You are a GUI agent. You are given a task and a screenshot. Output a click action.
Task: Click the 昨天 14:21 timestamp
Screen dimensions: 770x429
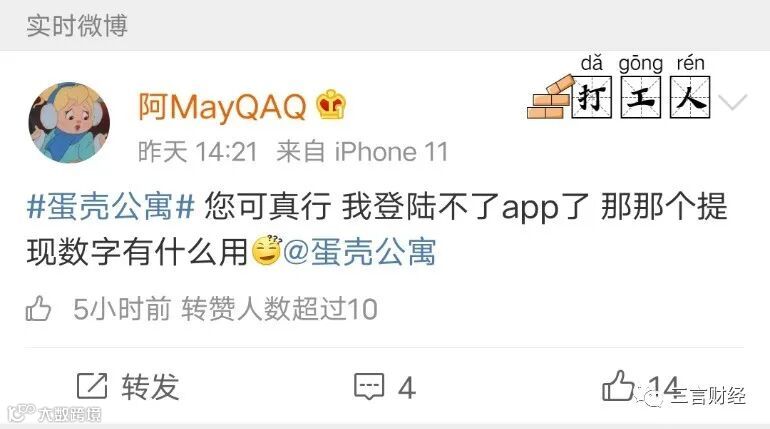point(197,151)
